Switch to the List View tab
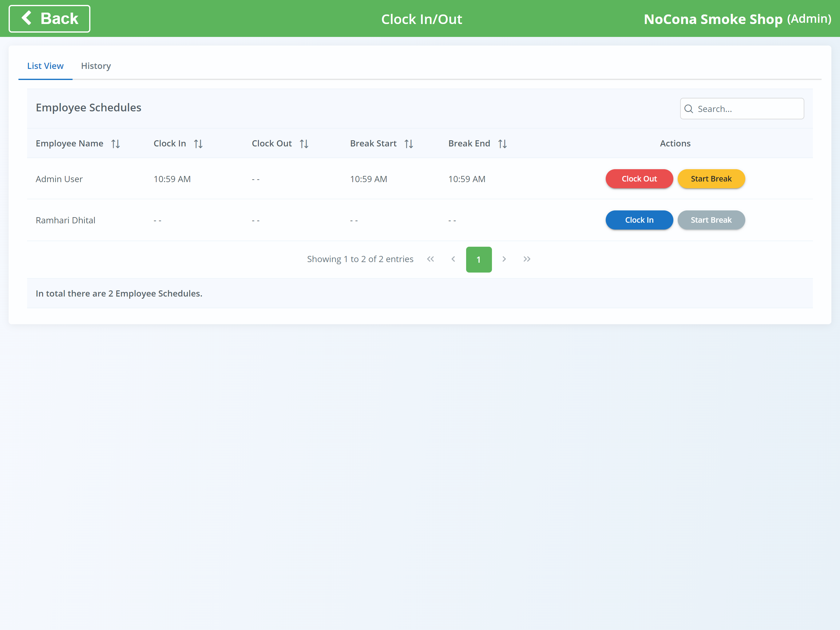Screen dimensions: 840x630 45,66
